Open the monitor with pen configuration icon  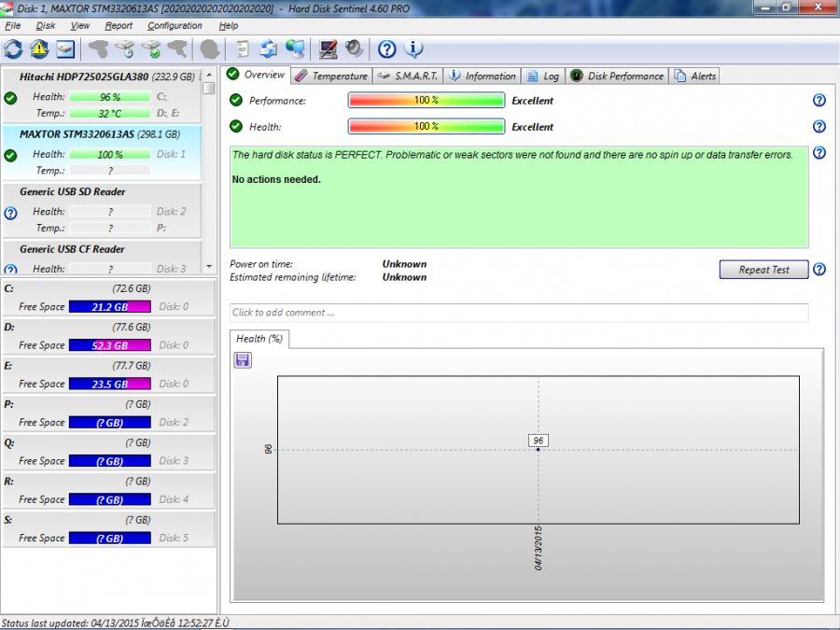tap(328, 49)
